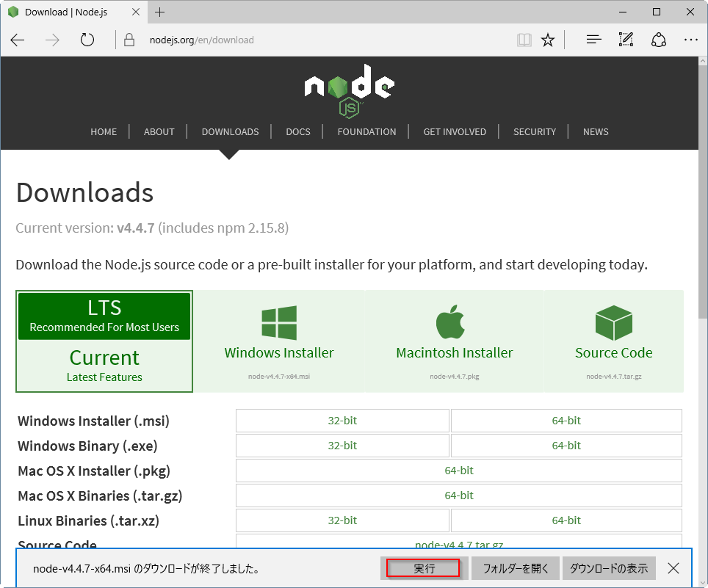Switch to Current release option
Screen dimensions: 708x588
(104, 365)
